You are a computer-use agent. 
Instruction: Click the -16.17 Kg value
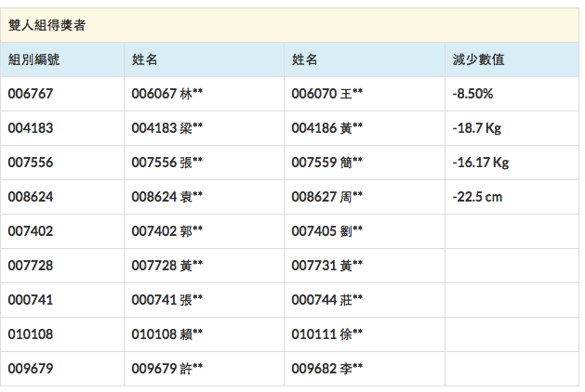point(481,163)
